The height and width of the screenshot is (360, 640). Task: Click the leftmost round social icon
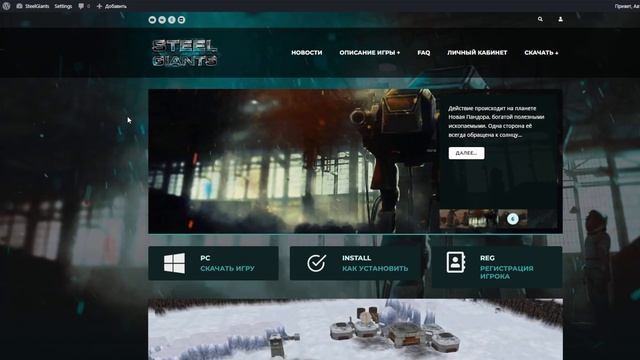coord(152,20)
